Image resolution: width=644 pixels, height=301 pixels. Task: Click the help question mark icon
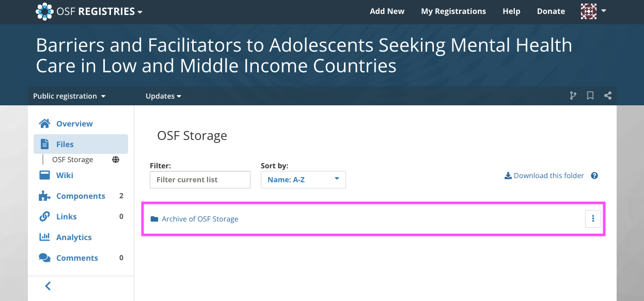point(594,176)
